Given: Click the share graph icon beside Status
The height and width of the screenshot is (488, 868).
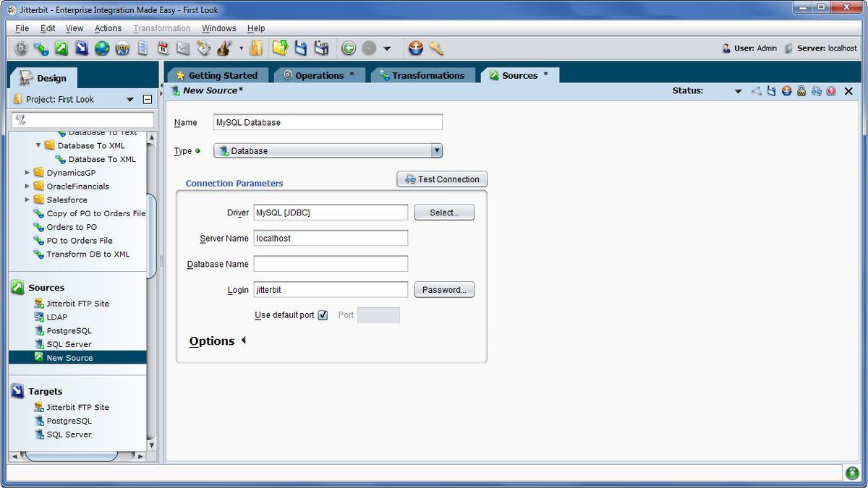Looking at the screenshot, I should pos(757,91).
